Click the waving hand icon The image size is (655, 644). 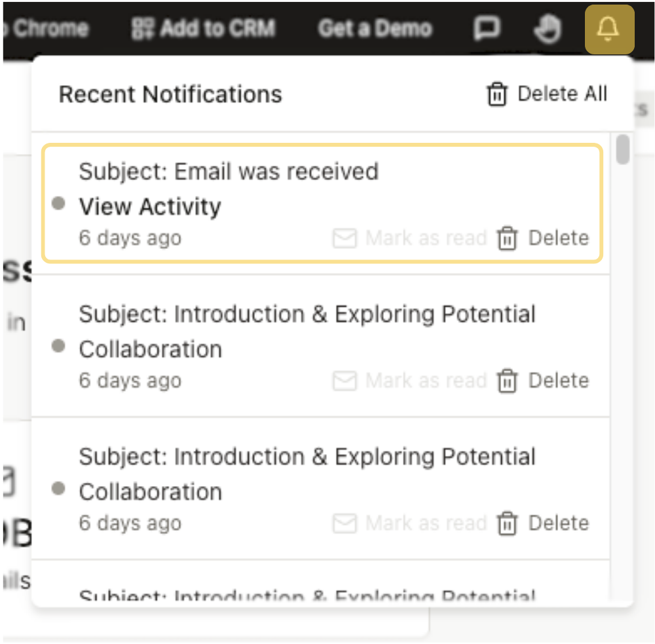548,28
